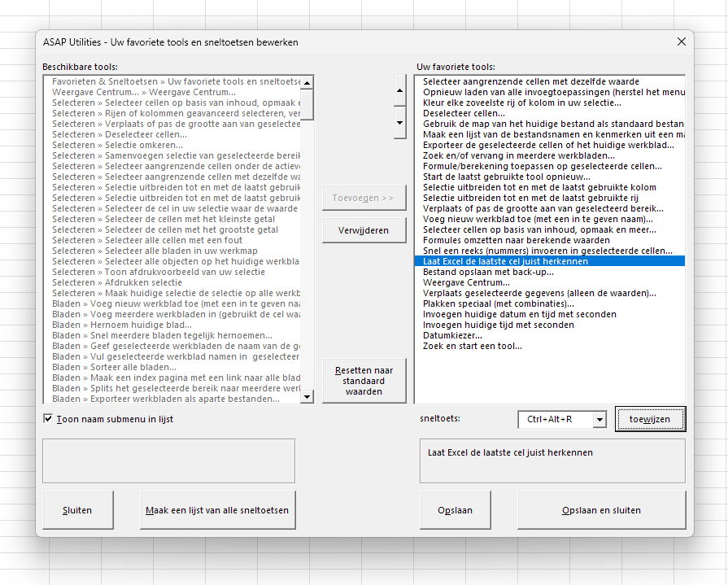Select available tool 'Selecteren » Deselecteer cellen...'
Screen dimensions: 728x585
pyautogui.click(x=172, y=134)
